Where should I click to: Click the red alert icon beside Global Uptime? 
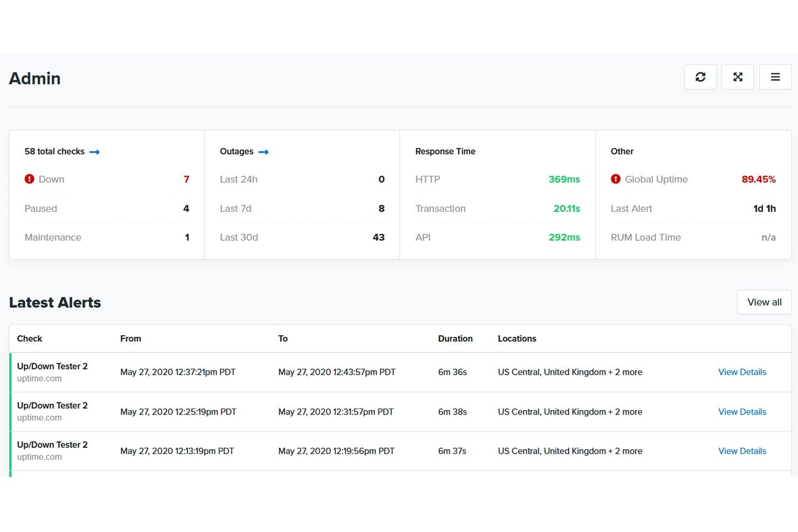(x=616, y=179)
